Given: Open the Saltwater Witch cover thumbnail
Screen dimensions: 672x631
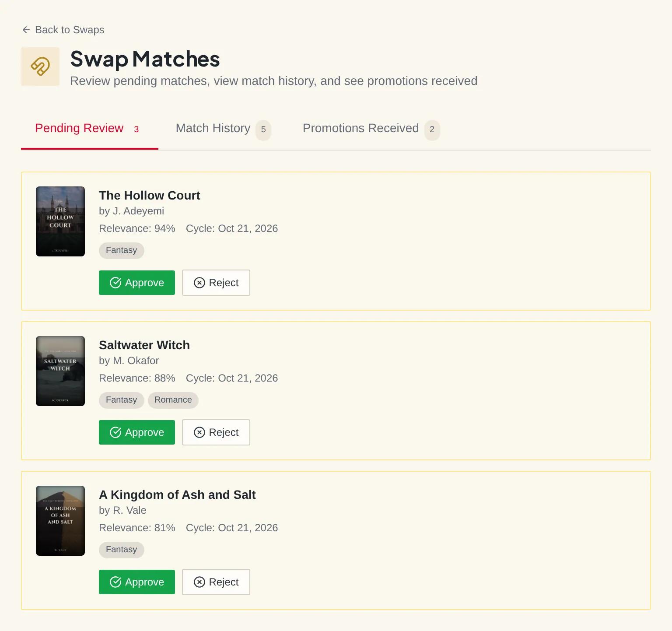Looking at the screenshot, I should (60, 371).
